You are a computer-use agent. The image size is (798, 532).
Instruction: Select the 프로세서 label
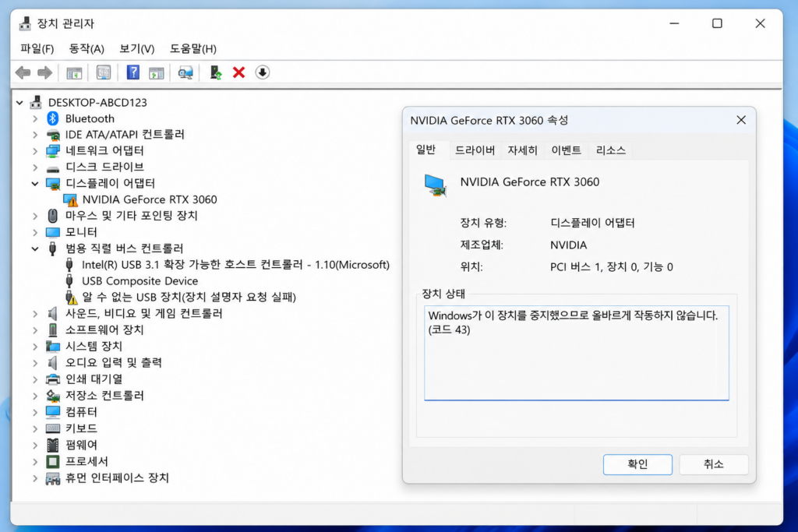click(87, 462)
